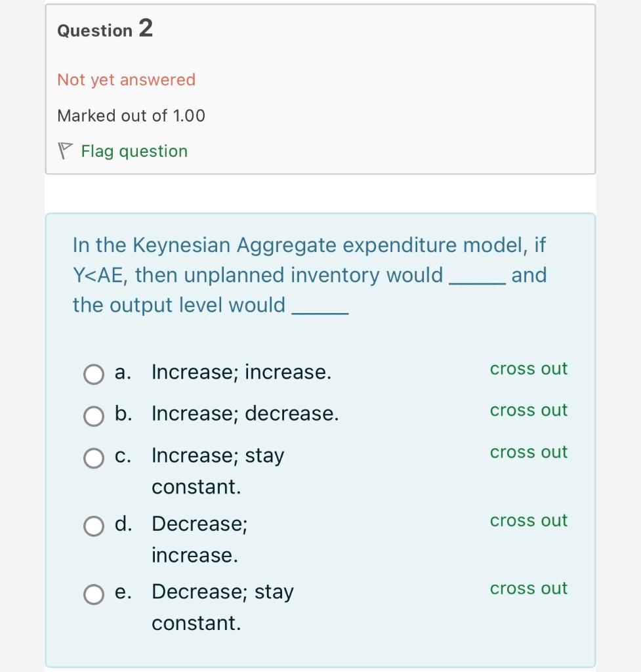Click the flag icon beside Flag question
The image size is (641, 672).
[x=65, y=151]
